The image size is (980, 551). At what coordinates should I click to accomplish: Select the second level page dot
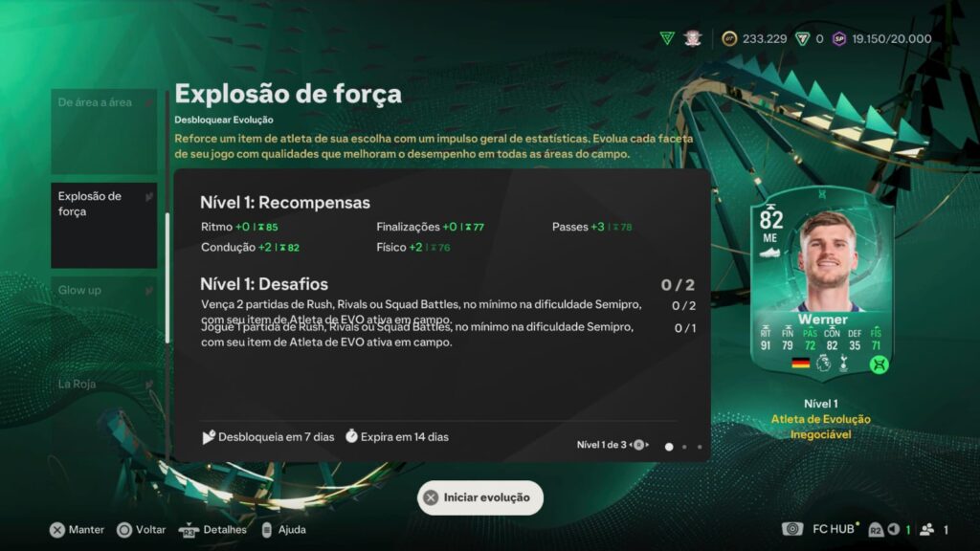click(x=684, y=447)
